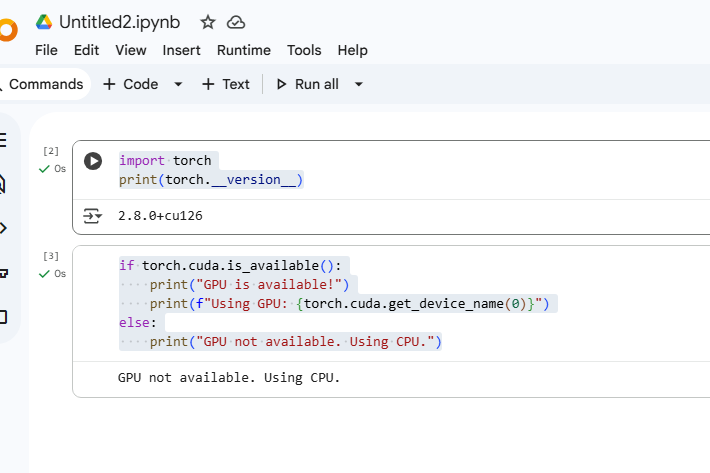Open the Insert menu
The width and height of the screenshot is (710, 473).
pos(181,50)
